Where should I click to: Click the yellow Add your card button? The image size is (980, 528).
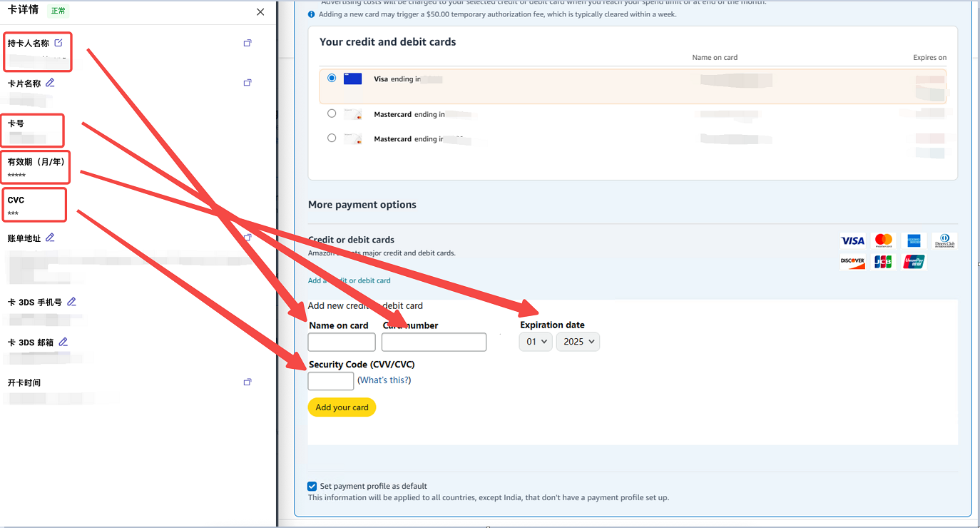tap(342, 407)
